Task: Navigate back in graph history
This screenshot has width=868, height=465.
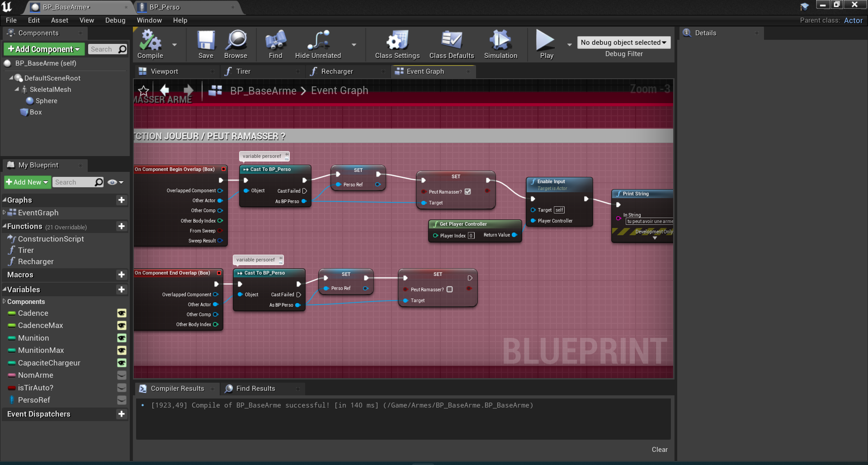Action: (x=165, y=90)
